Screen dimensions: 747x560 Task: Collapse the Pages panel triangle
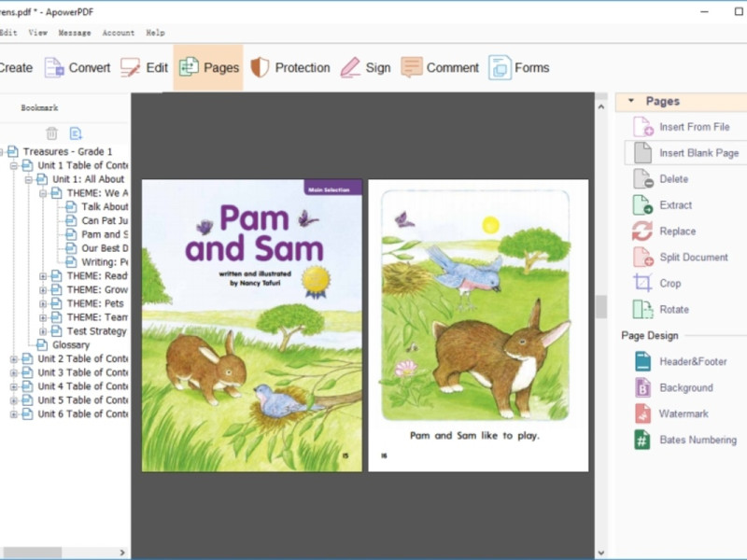pyautogui.click(x=631, y=101)
